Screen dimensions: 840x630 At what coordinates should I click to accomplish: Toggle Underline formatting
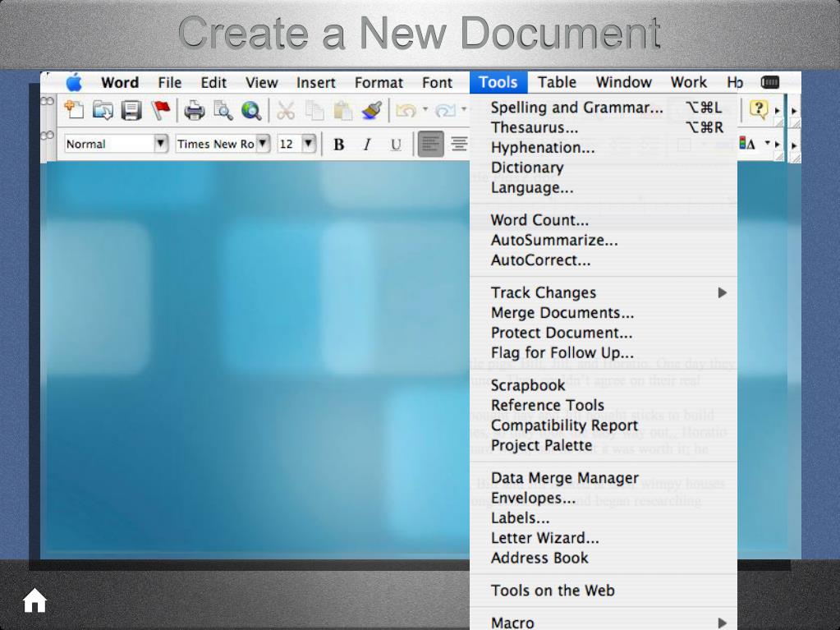[396, 144]
